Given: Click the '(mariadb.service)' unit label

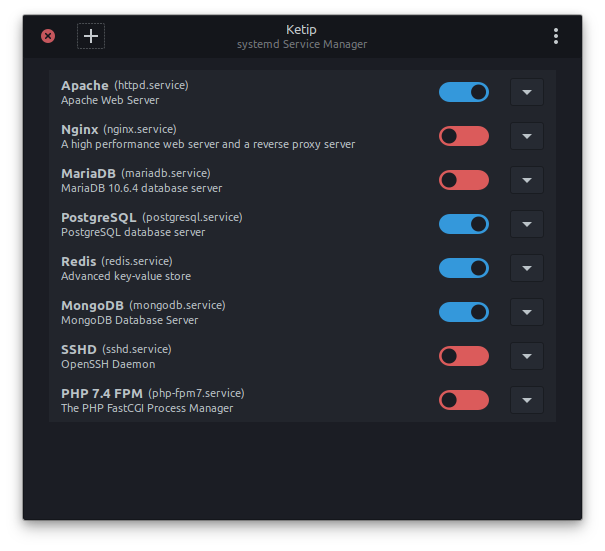Looking at the screenshot, I should point(166,173).
